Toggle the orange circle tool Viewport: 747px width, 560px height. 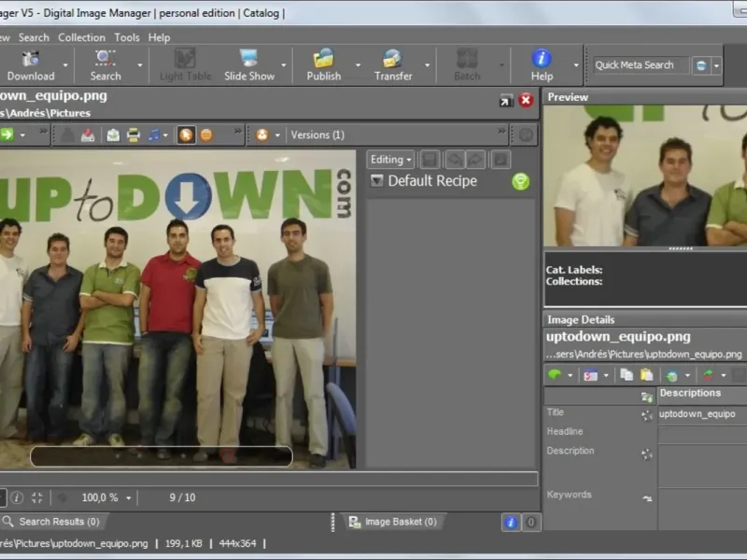206,135
